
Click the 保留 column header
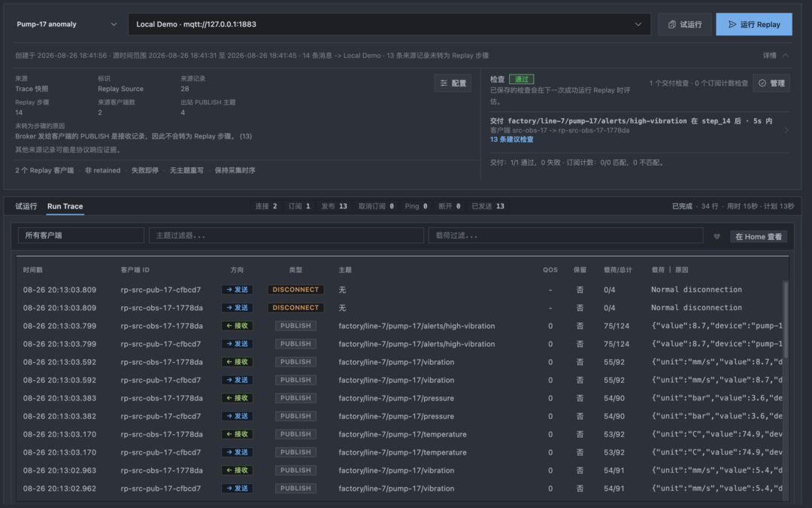coord(580,270)
